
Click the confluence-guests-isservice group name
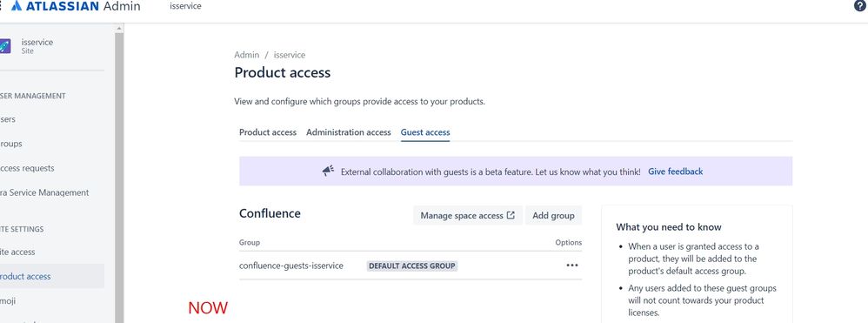(291, 266)
